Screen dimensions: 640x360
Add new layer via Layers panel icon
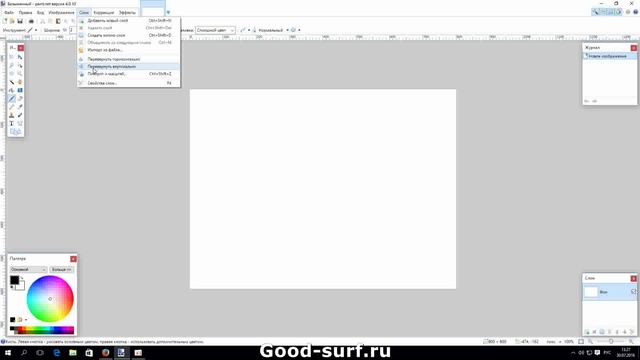(587, 332)
